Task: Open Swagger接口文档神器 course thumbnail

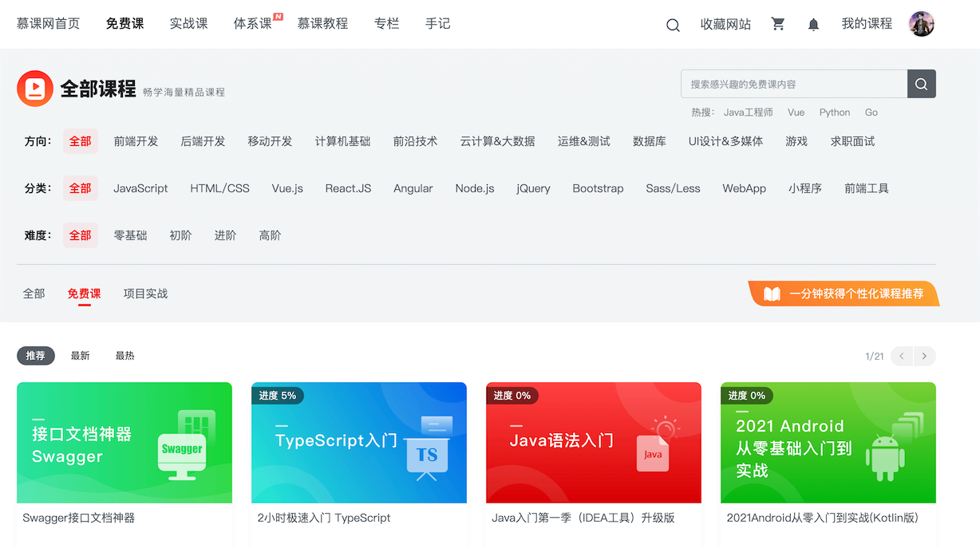Action: coord(124,443)
